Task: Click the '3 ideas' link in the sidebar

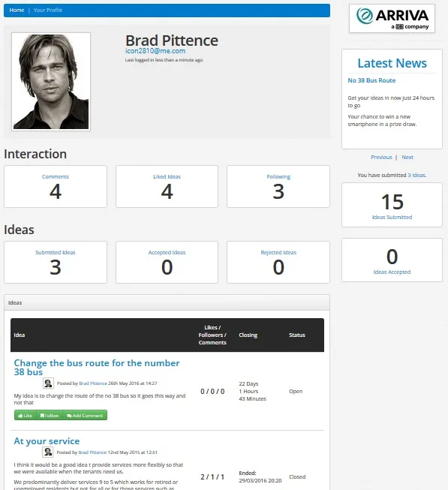Action: click(416, 176)
